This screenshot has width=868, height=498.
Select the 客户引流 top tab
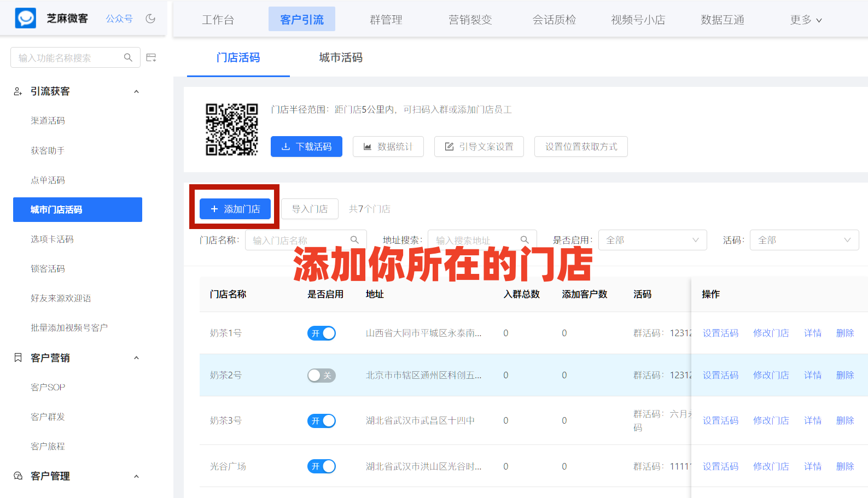click(x=302, y=19)
